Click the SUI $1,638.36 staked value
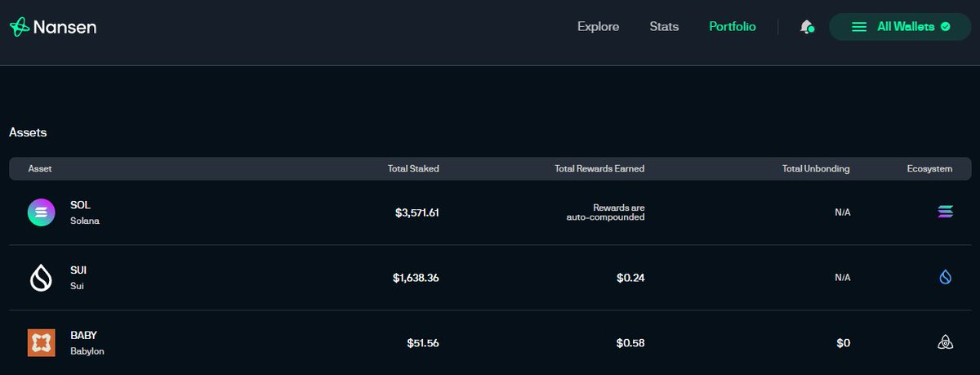980x375 pixels. [416, 278]
